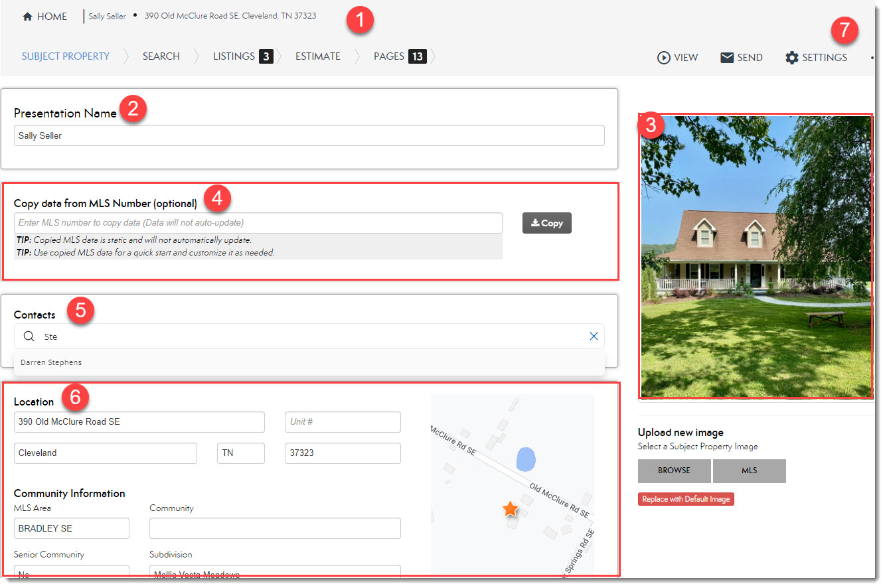Click the Presentation Name input field
Image resolution: width=885 pixels, height=588 pixels.
[x=309, y=135]
